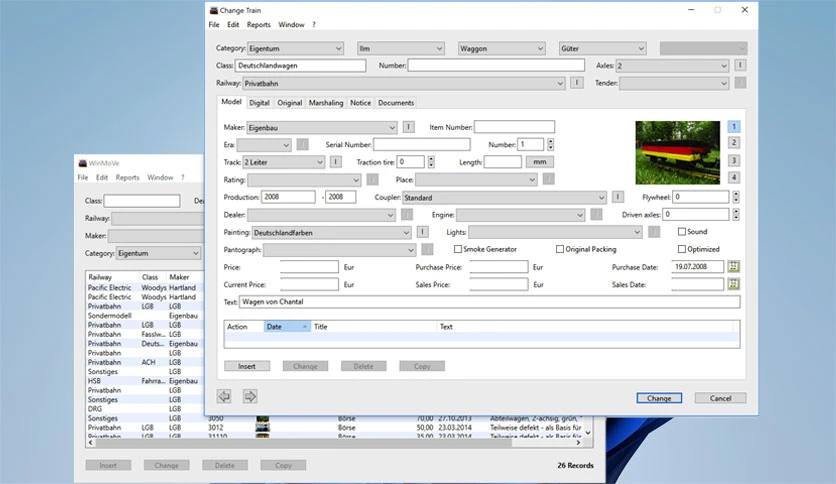Click the blue-outlined Change confirmation button
836x484 pixels.
[659, 398]
